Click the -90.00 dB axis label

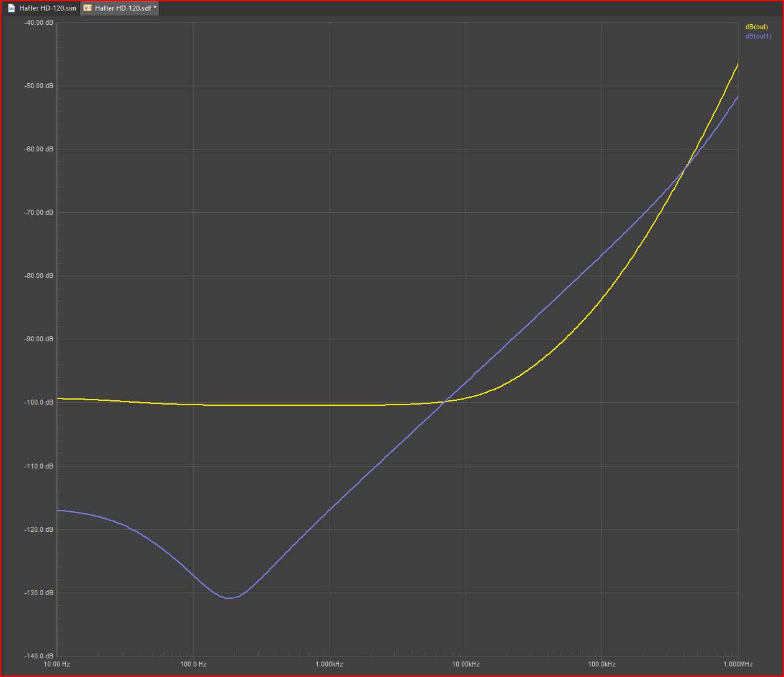click(x=39, y=339)
